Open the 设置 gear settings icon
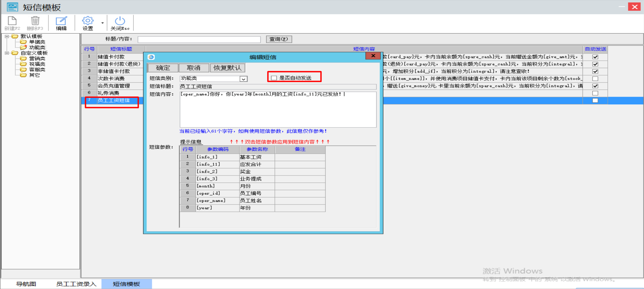Image resolution: width=644 pixels, height=289 pixels. (88, 21)
